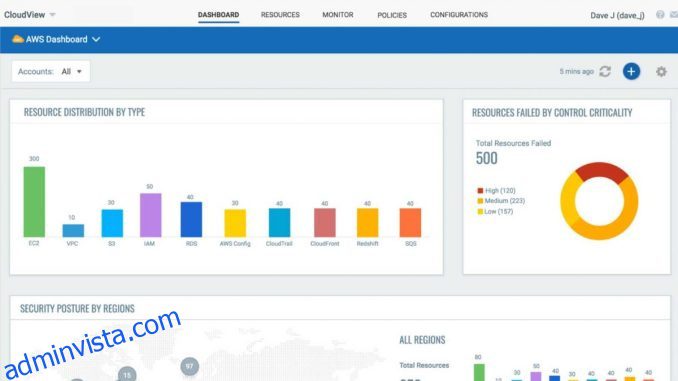Screen dimensions: 678x381
Task: Click the '5 mins ago' timestamp
Action: pyautogui.click(x=576, y=71)
